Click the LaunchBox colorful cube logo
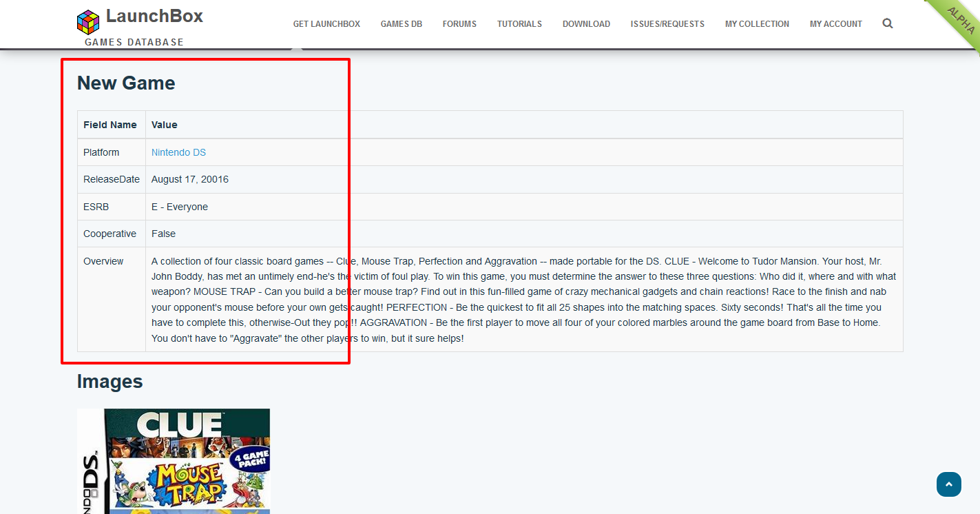The width and height of the screenshot is (980, 514). (x=88, y=21)
